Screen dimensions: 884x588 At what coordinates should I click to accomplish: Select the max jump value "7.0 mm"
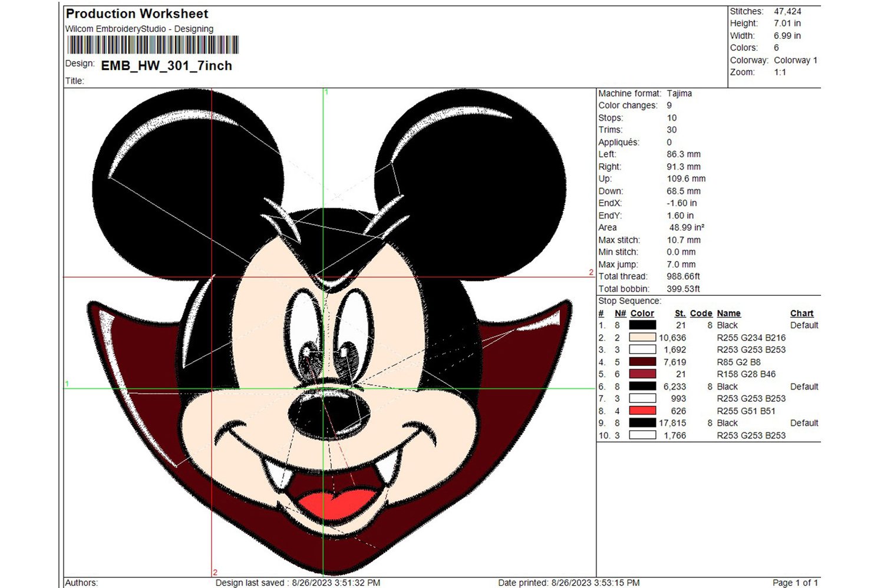[x=681, y=265]
